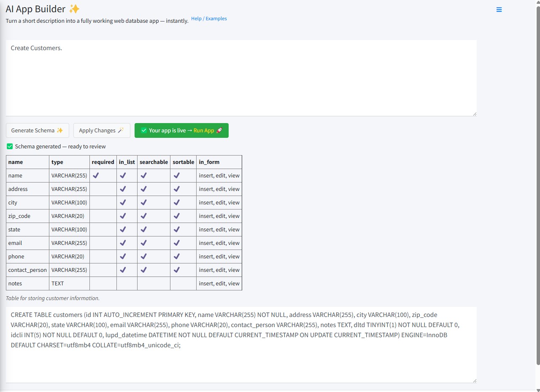Toggle sortable checkmark for zip_code row
This screenshot has height=392, width=540.
[x=176, y=216]
